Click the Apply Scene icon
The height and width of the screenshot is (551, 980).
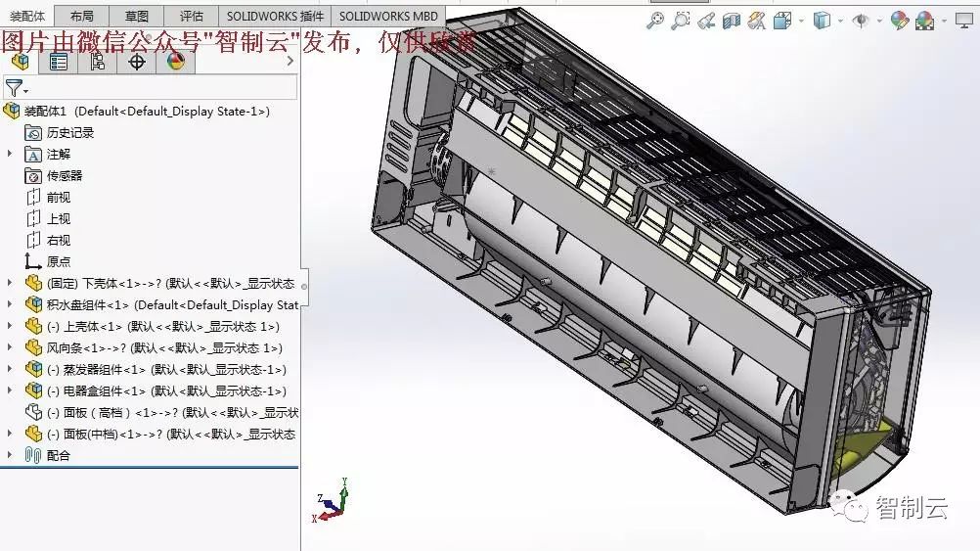[925, 22]
